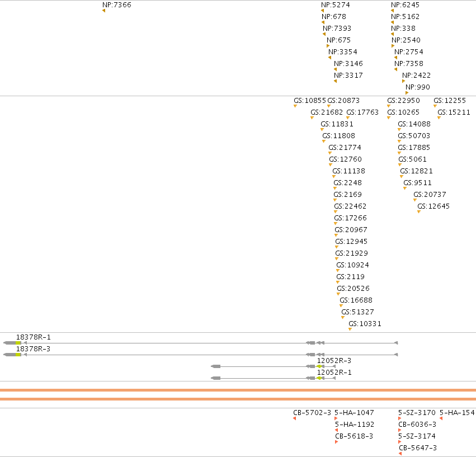Screen dimensions: 476x457
Task: Click the GS:22950 label
Action: click(403, 101)
